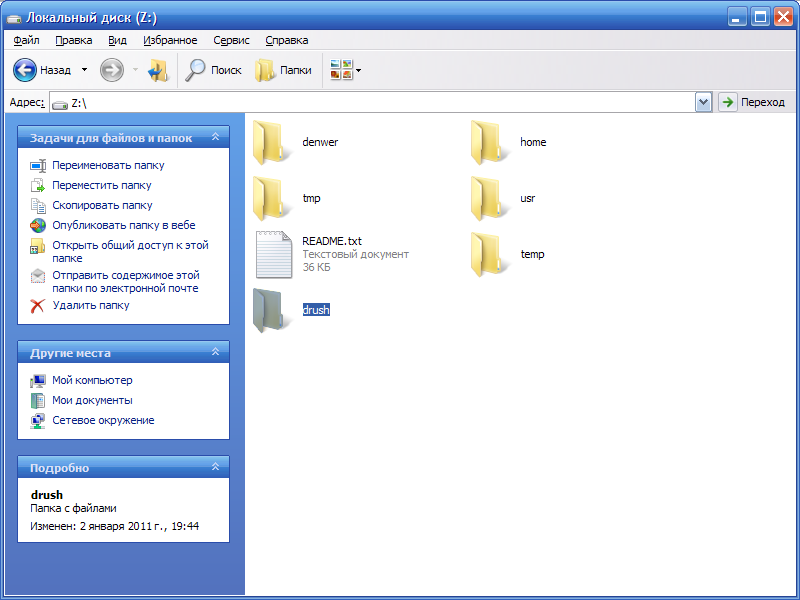This screenshot has height=600, width=800.
Task: Click the selected drush folder icon
Action: point(270,311)
